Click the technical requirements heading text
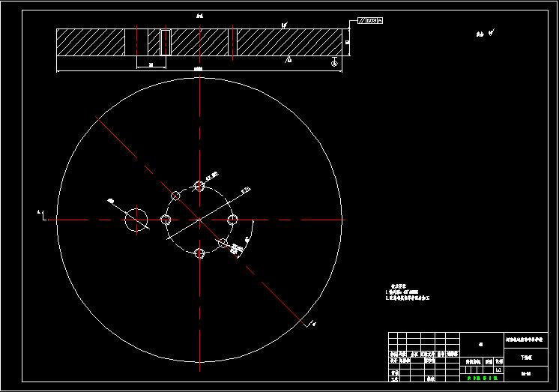Screen dimensions: 559x392 tap(399, 286)
